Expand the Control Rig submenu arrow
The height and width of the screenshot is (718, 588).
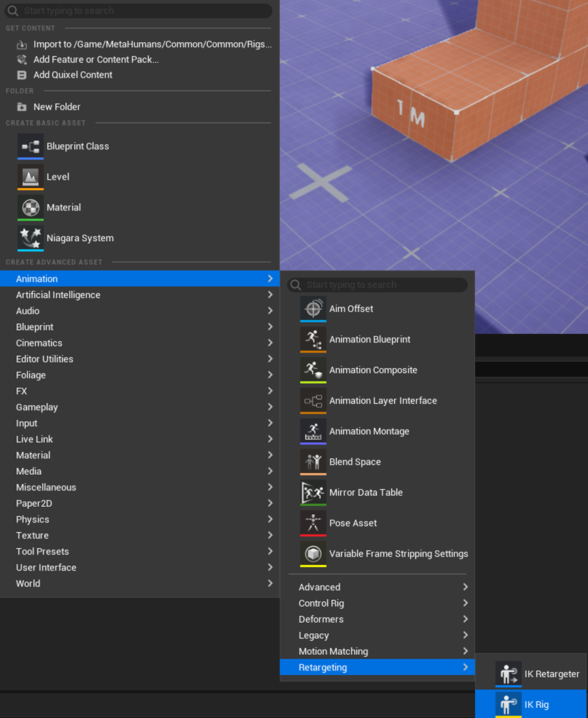465,603
